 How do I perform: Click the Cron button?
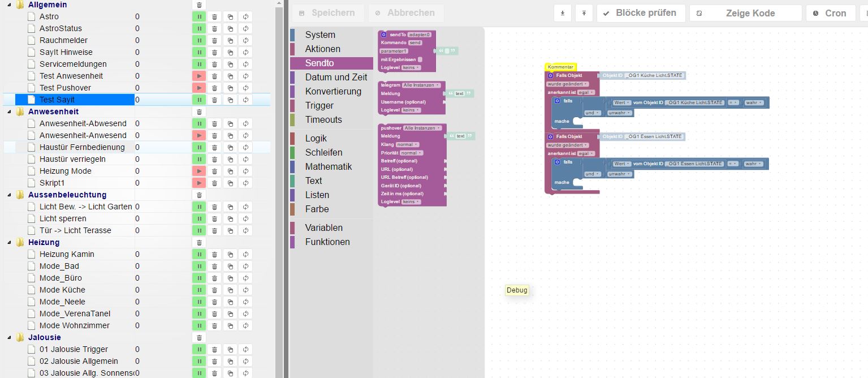tap(830, 13)
